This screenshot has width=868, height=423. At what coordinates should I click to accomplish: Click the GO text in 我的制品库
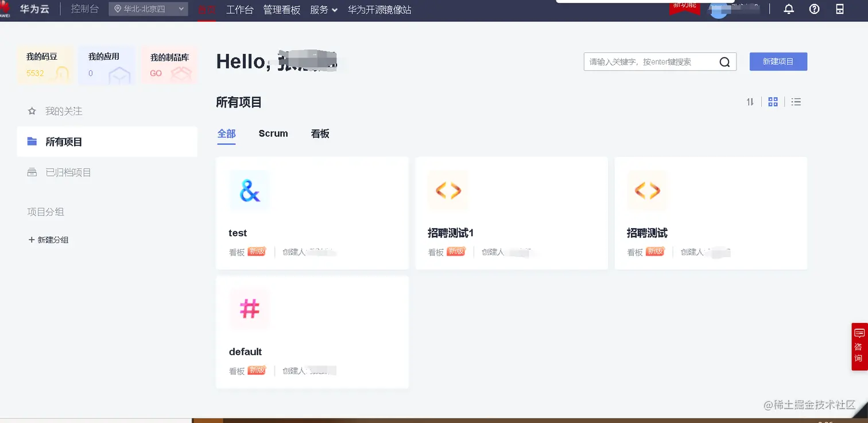pos(156,74)
